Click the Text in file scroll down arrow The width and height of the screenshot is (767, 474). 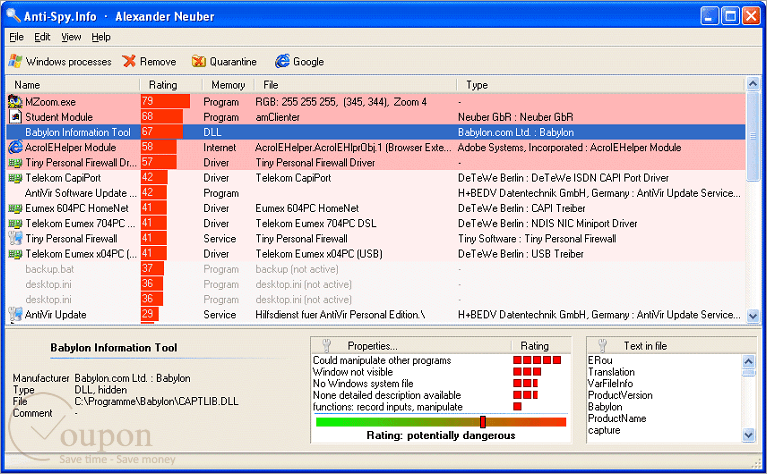coord(748,435)
